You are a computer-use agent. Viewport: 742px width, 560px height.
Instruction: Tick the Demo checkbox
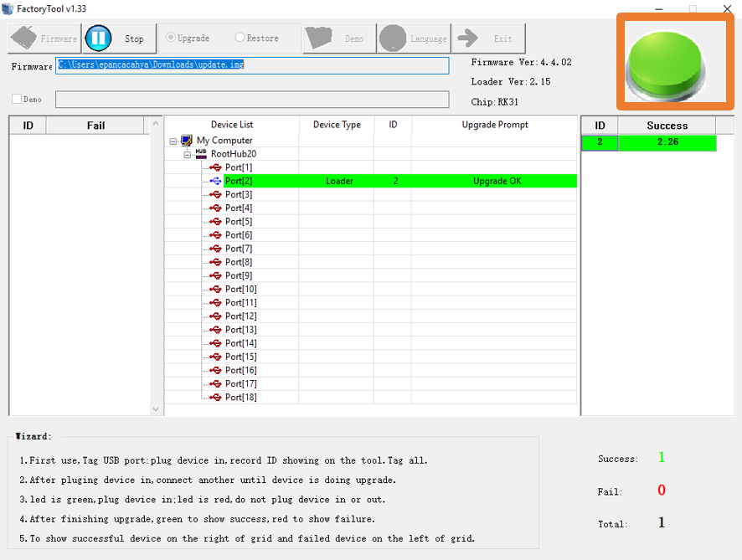coord(17,99)
